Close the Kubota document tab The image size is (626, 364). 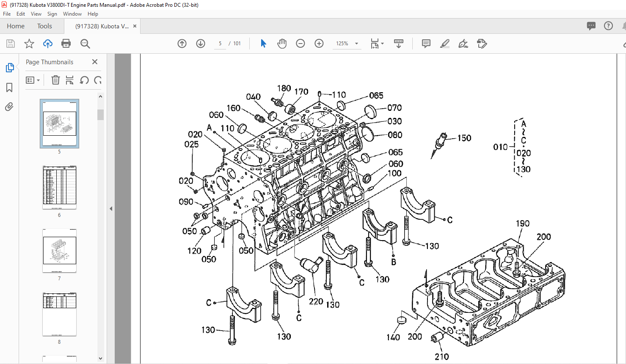click(135, 26)
